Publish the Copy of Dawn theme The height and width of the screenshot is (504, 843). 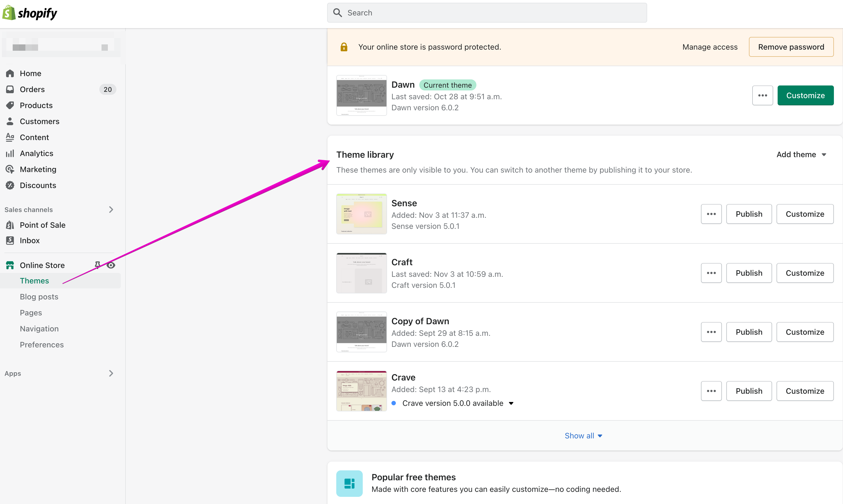coord(749,332)
